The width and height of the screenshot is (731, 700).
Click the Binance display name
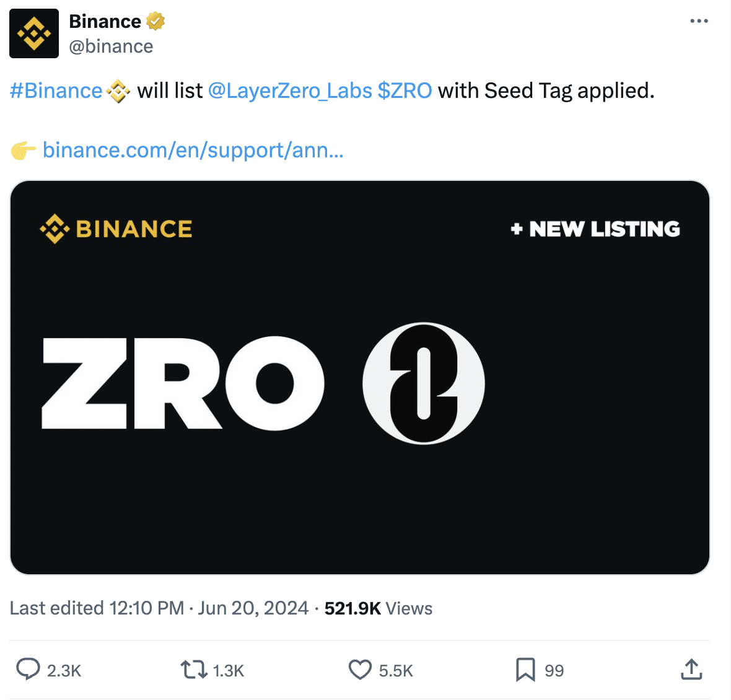105,22
